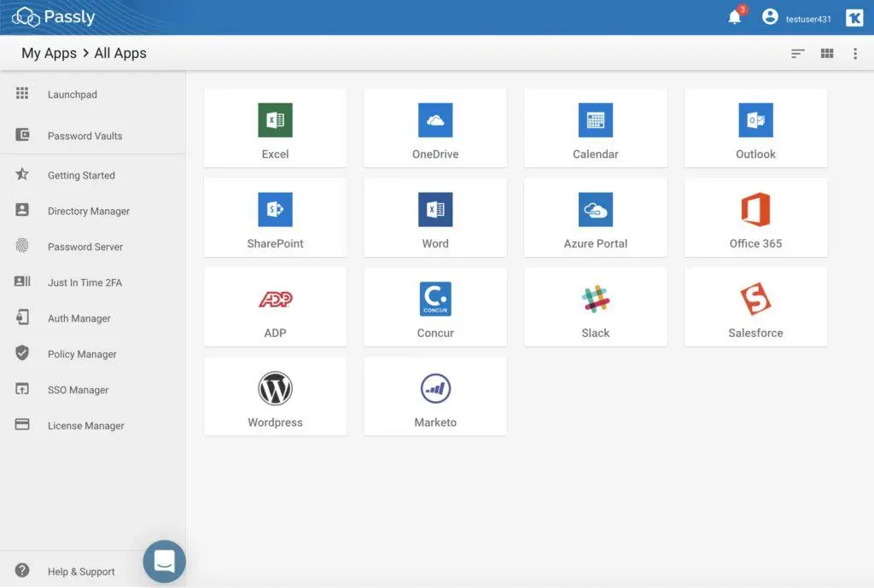Launch the Outlook app icon
Viewport: 874px width, 588px height.
tap(755, 119)
